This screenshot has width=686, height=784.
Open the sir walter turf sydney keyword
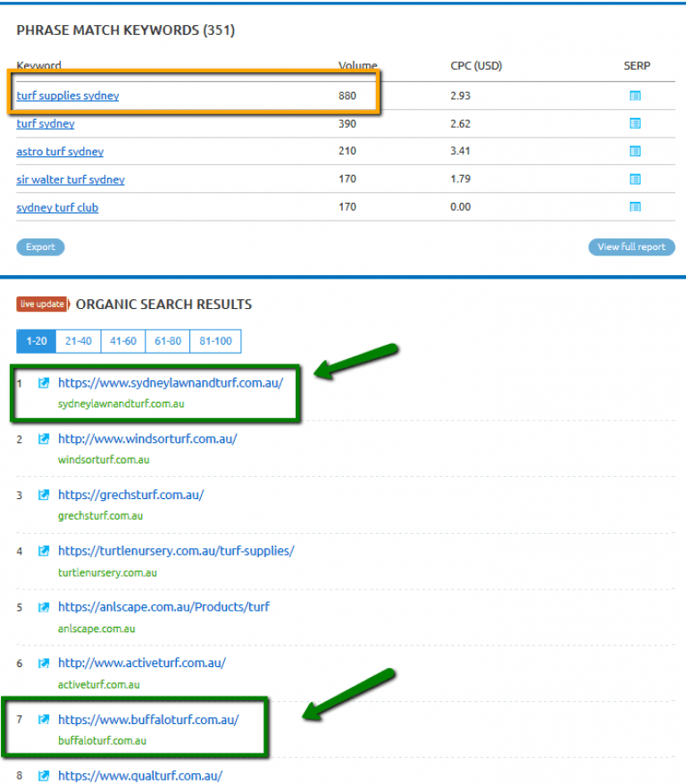pyautogui.click(x=71, y=179)
